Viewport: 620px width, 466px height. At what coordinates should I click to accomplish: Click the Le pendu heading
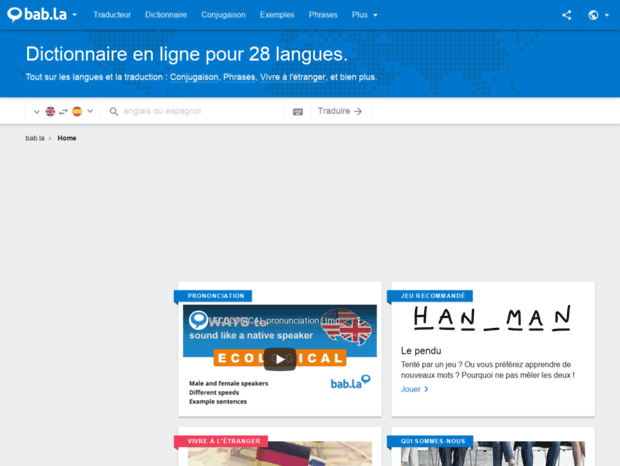tap(421, 351)
